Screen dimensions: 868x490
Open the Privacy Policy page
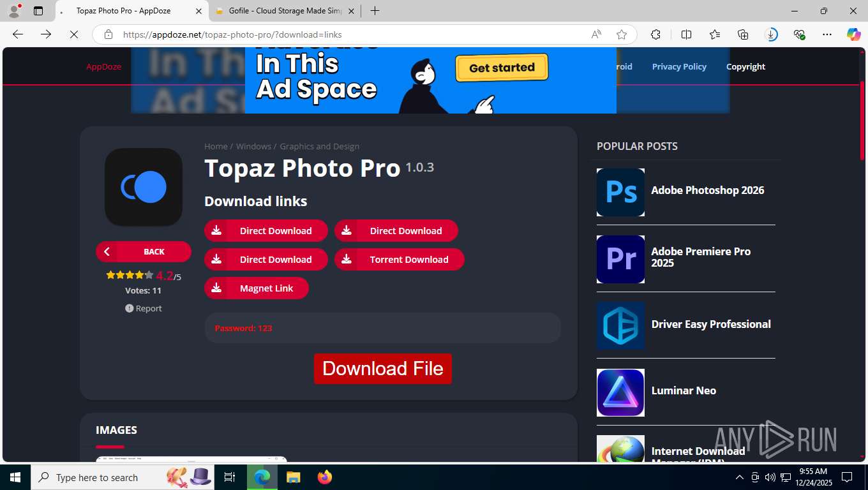click(x=679, y=66)
